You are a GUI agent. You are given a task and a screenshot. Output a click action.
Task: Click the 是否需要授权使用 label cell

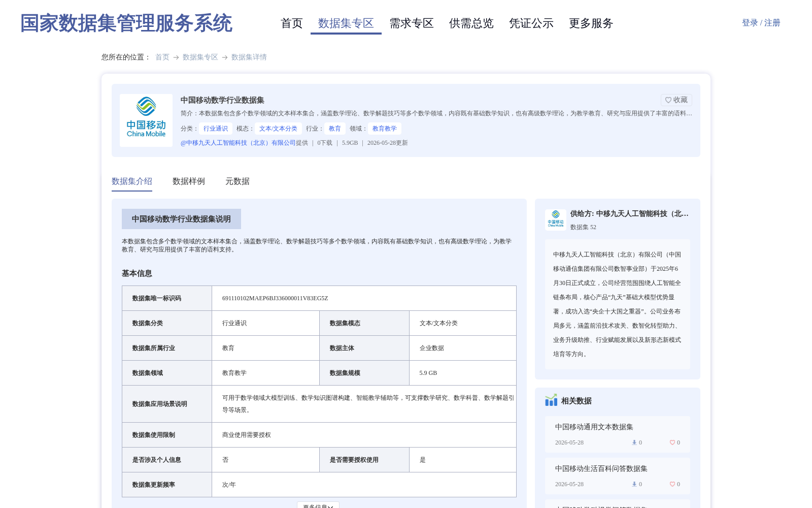coord(364,460)
